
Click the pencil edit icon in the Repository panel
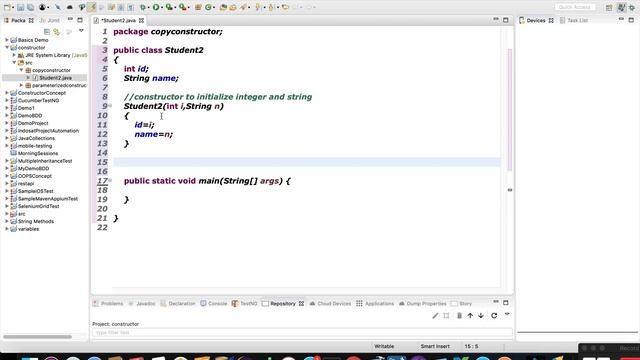click(x=435, y=316)
